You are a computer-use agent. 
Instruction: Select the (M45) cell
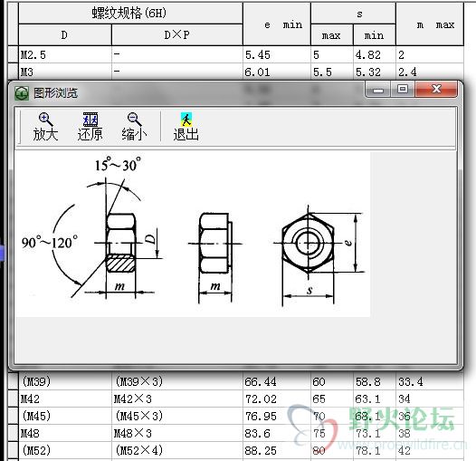point(64,416)
